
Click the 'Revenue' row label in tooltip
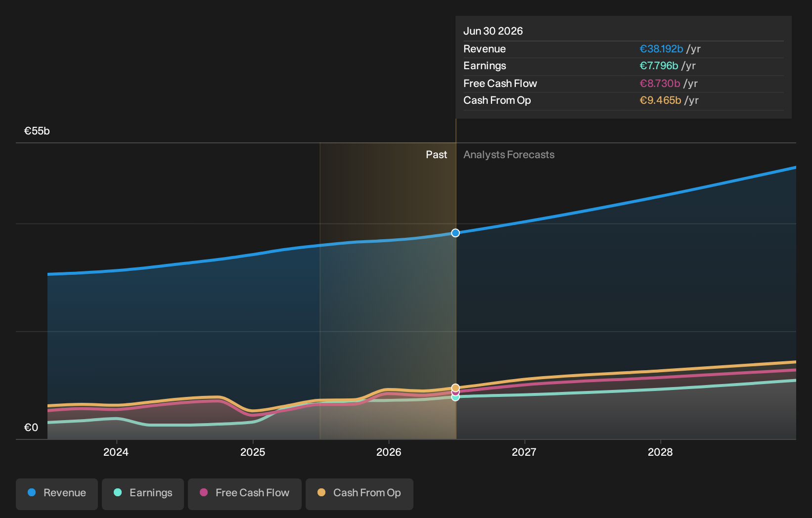click(485, 49)
